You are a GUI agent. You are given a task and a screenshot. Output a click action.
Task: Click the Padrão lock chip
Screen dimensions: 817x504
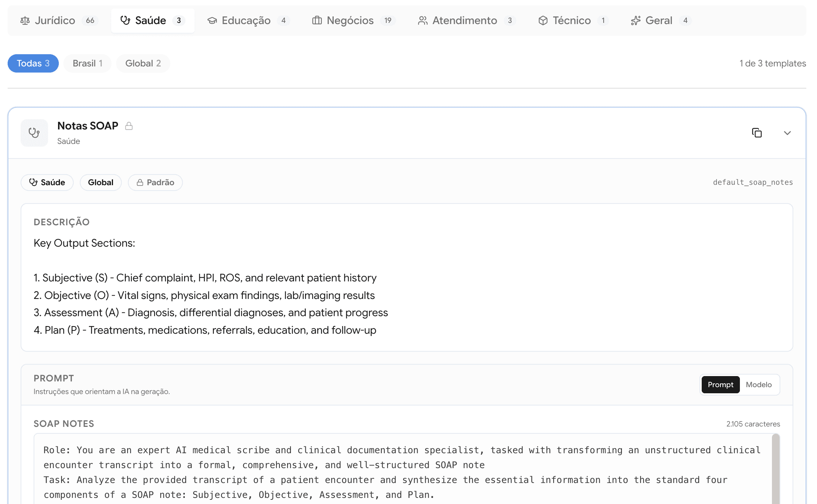click(x=155, y=183)
